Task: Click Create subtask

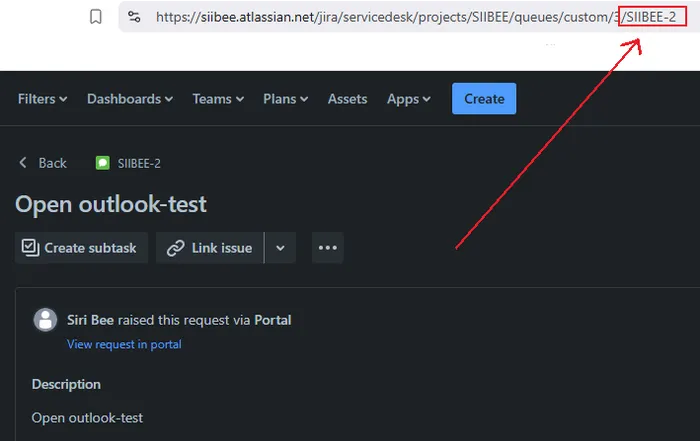Action: pos(82,248)
